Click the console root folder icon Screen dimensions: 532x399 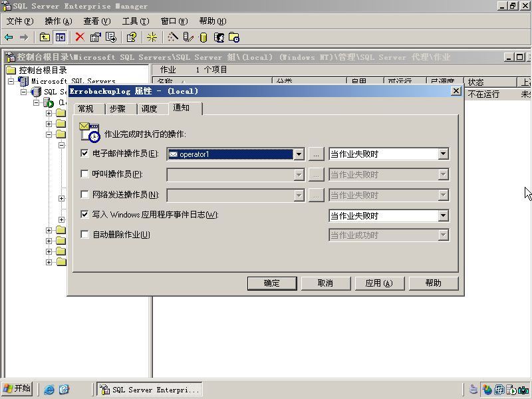[11, 70]
